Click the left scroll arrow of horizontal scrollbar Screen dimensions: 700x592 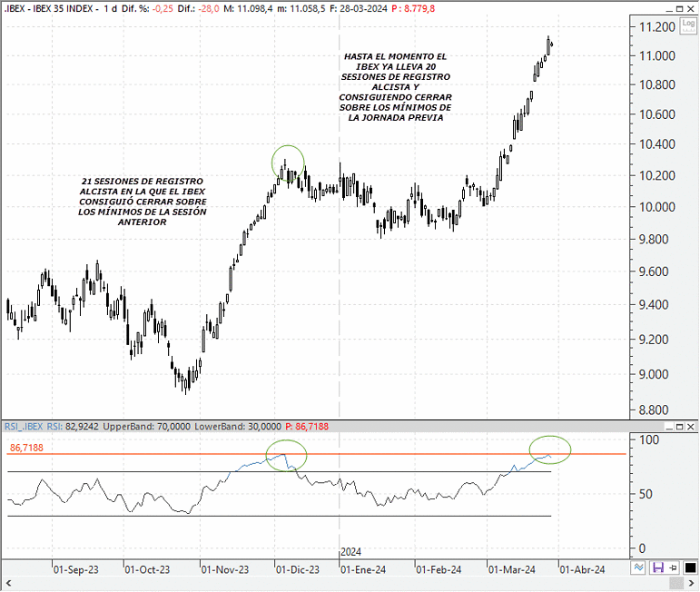tap(8, 583)
